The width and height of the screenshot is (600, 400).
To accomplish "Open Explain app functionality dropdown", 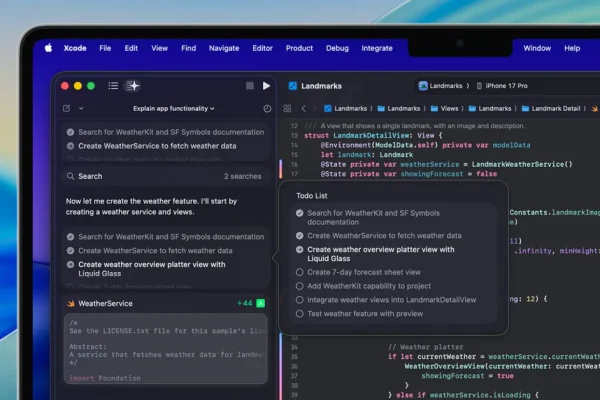I will pyautogui.click(x=174, y=109).
